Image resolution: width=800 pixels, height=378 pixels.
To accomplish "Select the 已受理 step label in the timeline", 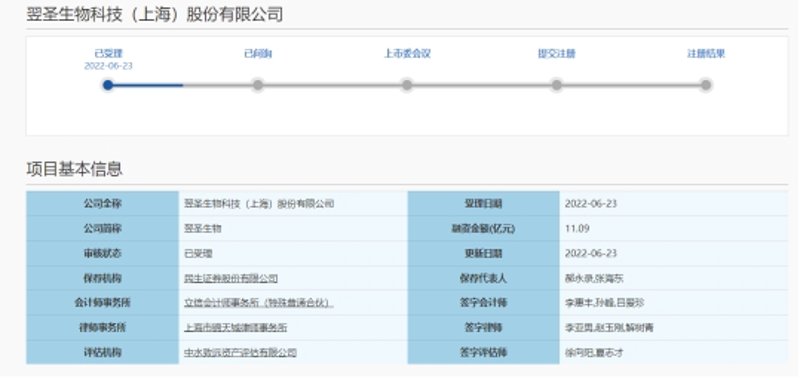I will (108, 54).
